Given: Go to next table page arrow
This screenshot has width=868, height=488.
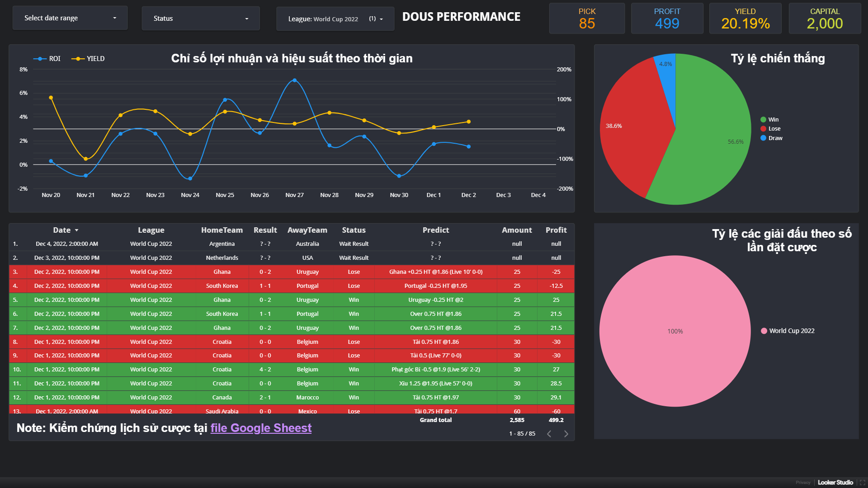Looking at the screenshot, I should point(566,434).
